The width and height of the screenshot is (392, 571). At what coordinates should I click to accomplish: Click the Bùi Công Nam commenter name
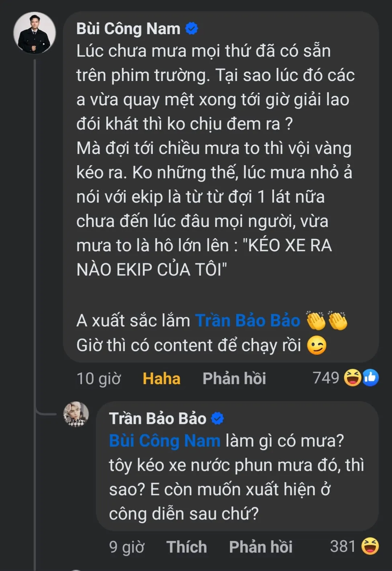click(128, 29)
